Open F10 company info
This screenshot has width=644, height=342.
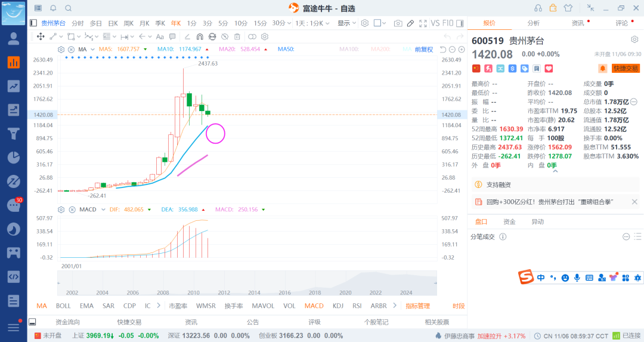(x=448, y=23)
